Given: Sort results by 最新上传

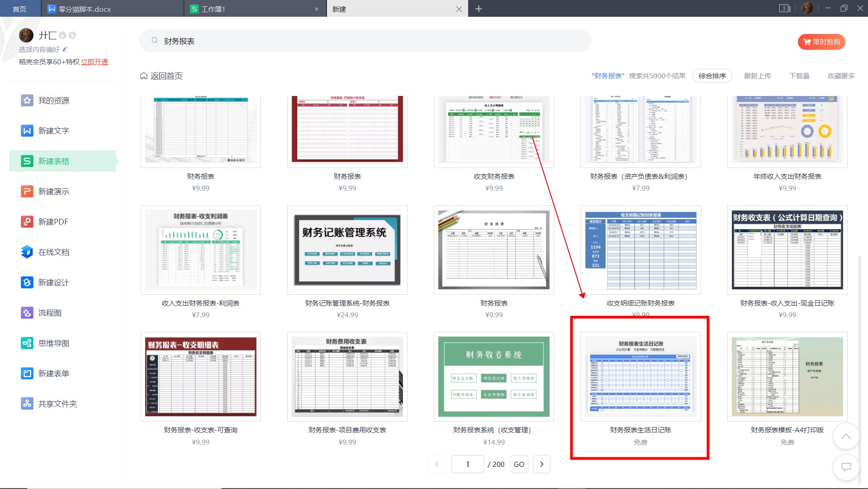Looking at the screenshot, I should pyautogui.click(x=757, y=76).
